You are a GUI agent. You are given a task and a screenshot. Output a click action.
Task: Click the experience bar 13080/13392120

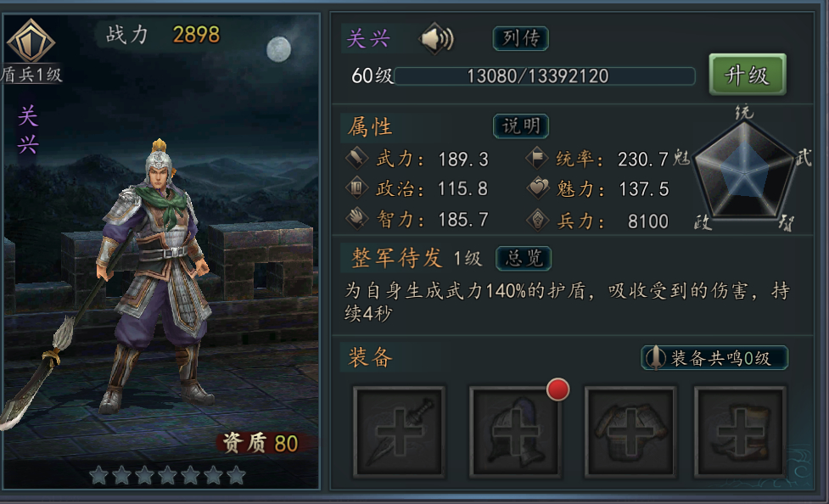[545, 76]
